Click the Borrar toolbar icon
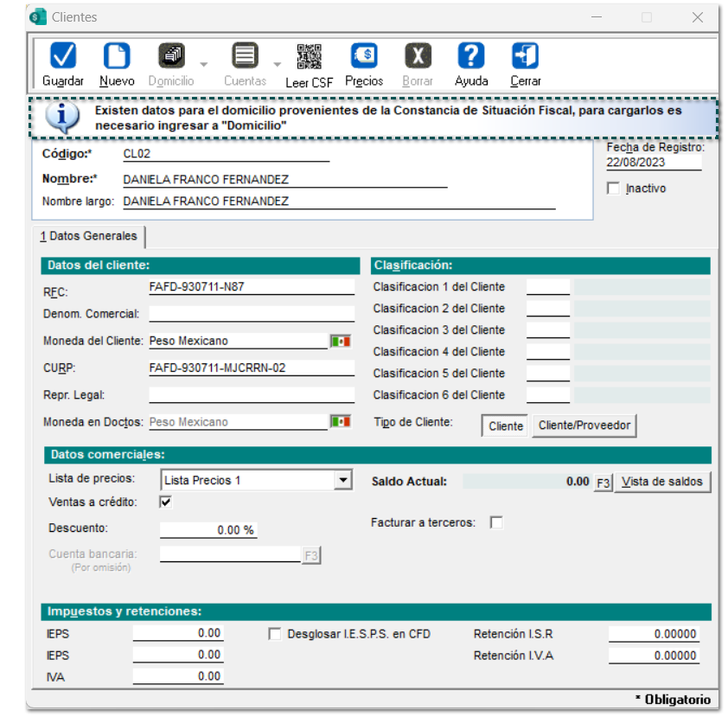The height and width of the screenshot is (717, 728). pyautogui.click(x=418, y=55)
